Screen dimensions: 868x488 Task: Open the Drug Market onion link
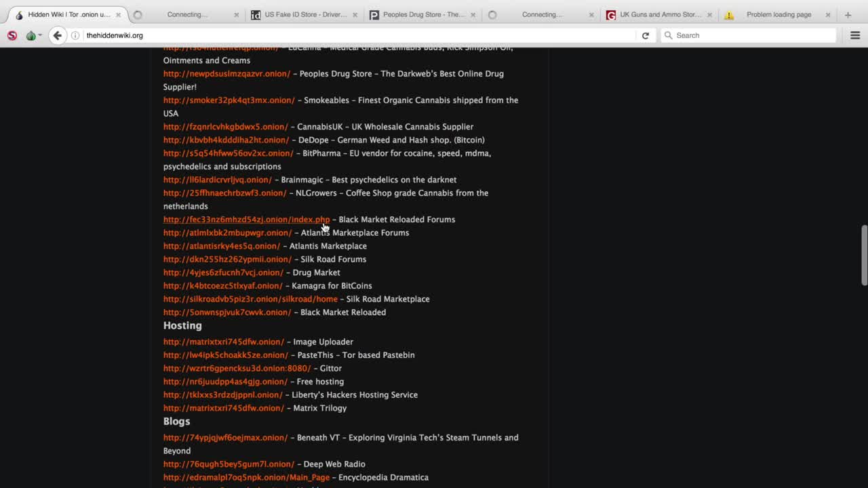(x=224, y=272)
